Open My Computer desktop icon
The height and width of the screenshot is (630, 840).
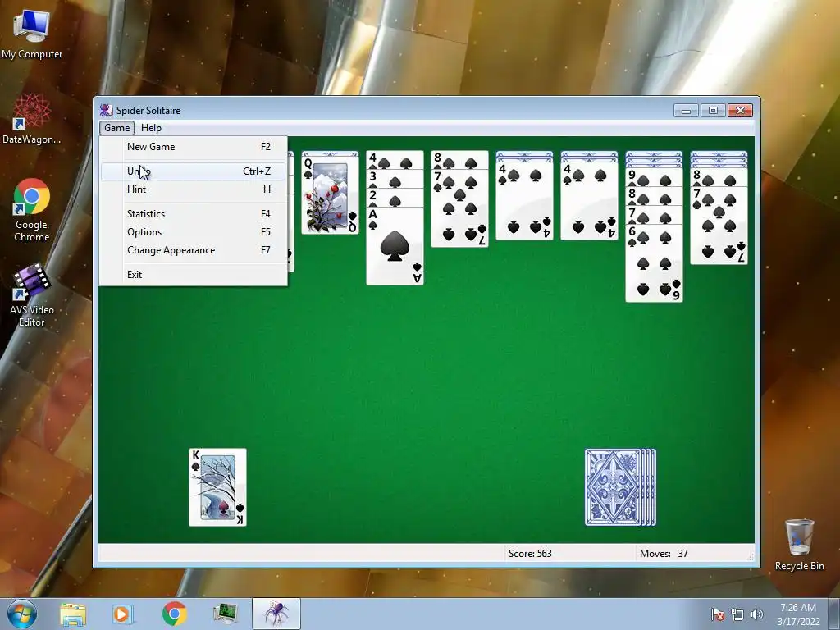(32, 34)
